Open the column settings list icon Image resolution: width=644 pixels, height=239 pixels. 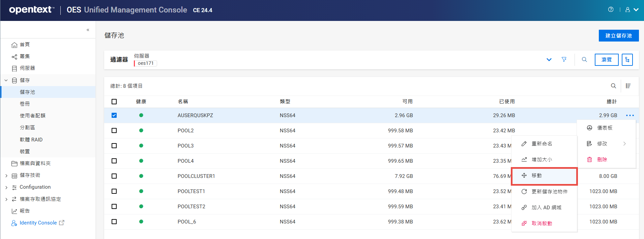click(628, 86)
